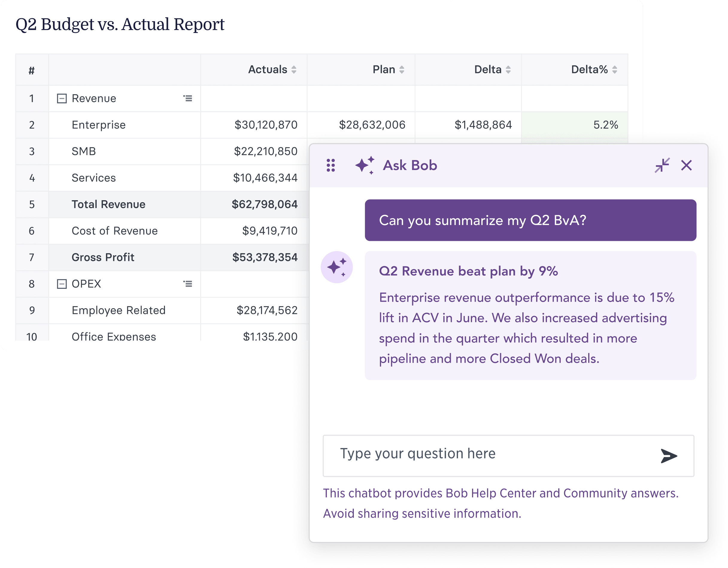Minimize the Ask Bob chat panel

[x=662, y=165]
